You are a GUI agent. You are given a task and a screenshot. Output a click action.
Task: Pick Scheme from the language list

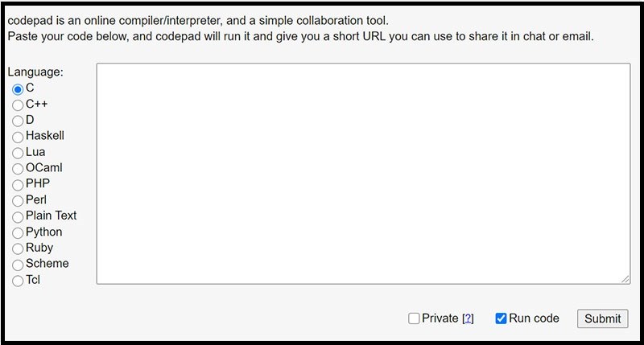18,265
